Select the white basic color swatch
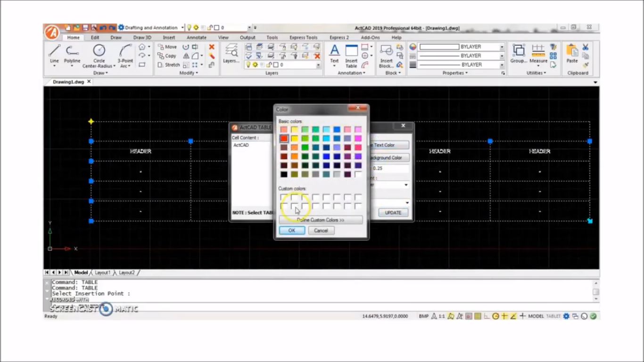 pyautogui.click(x=358, y=174)
